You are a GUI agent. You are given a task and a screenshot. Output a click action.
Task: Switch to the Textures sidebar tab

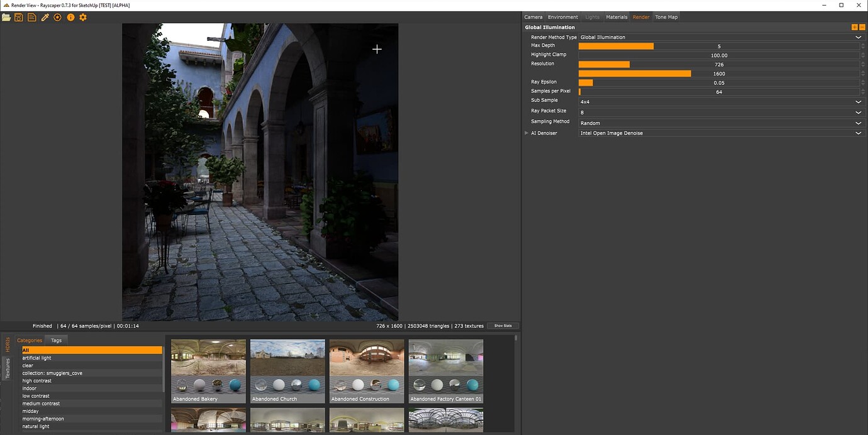8,366
